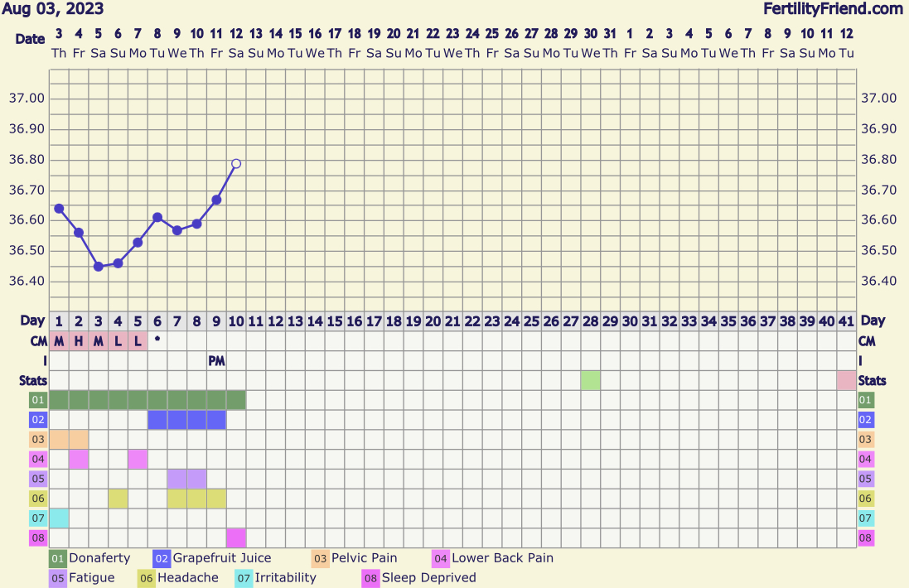Click the Headache cell on day 4

coord(118,499)
